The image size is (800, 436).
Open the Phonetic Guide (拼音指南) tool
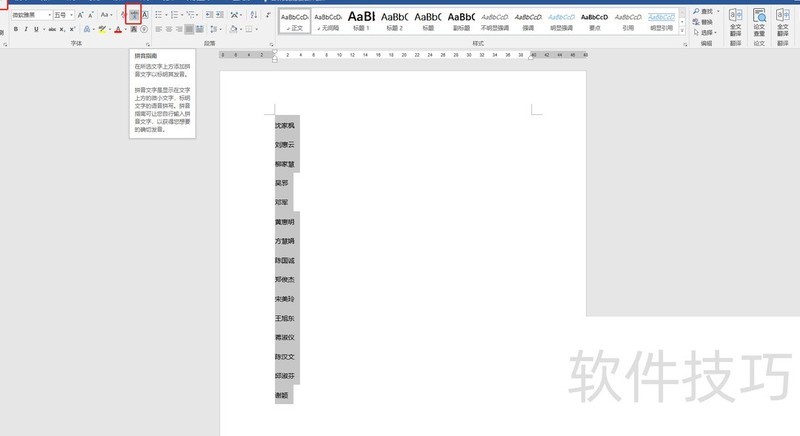click(x=133, y=15)
